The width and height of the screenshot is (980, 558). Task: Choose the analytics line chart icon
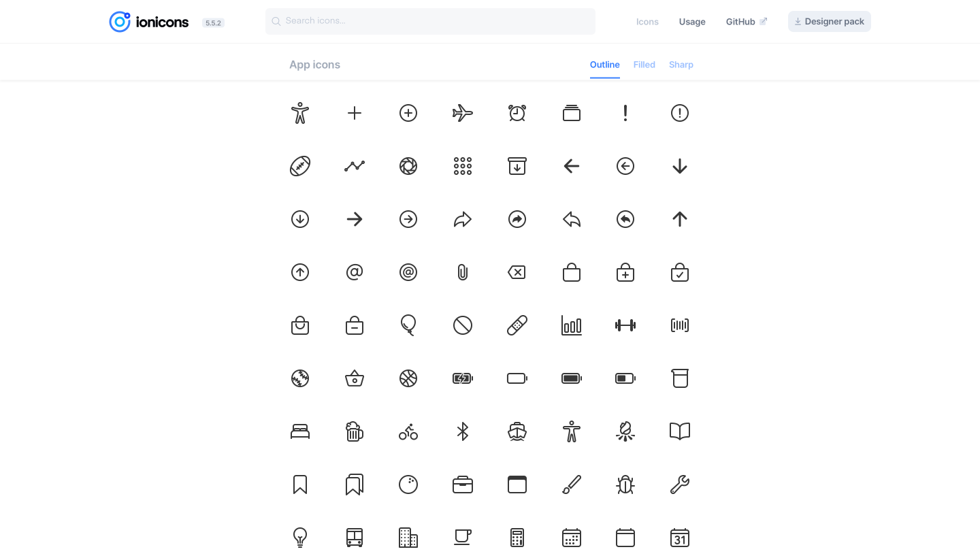point(355,166)
